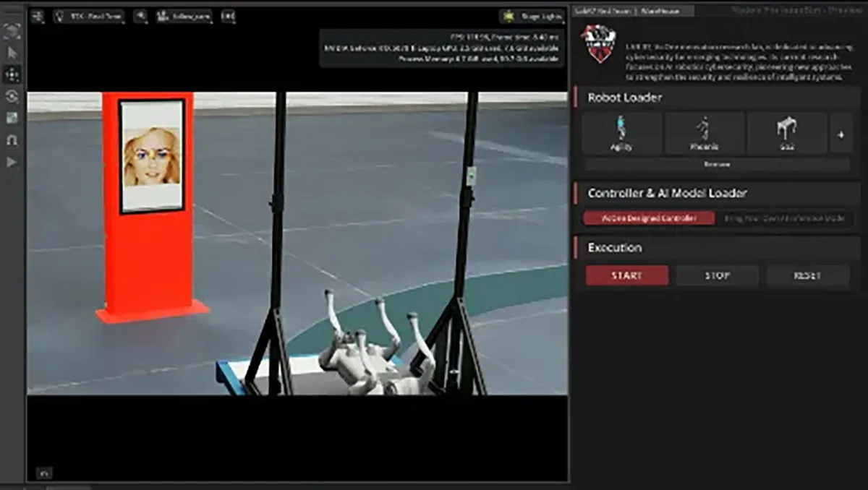The height and width of the screenshot is (490, 868).
Task: Open the Stage Lights dropdown
Action: click(x=532, y=16)
